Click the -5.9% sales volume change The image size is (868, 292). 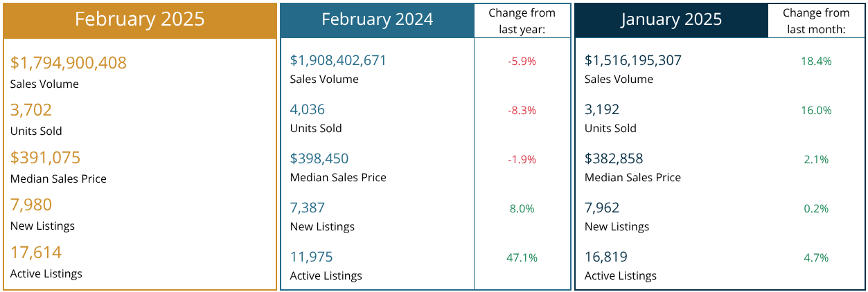tap(522, 61)
